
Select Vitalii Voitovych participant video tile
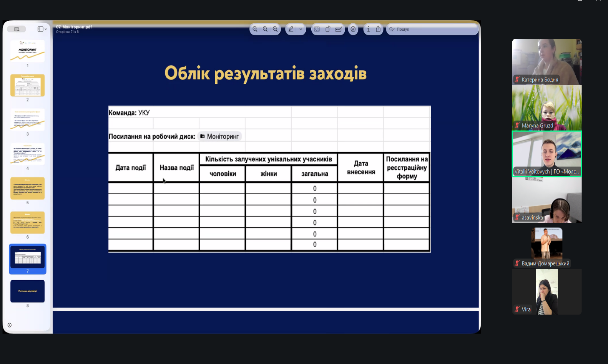click(x=547, y=154)
